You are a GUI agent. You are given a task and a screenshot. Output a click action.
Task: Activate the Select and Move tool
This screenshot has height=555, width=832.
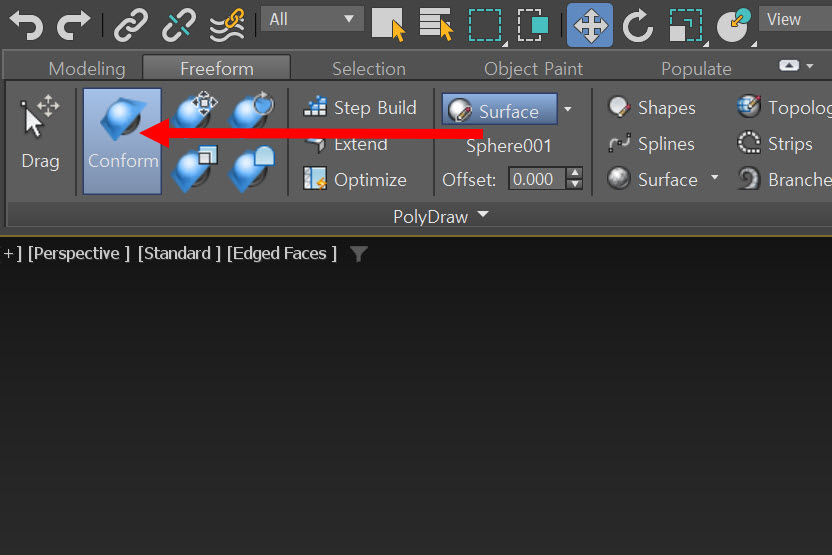(x=590, y=25)
